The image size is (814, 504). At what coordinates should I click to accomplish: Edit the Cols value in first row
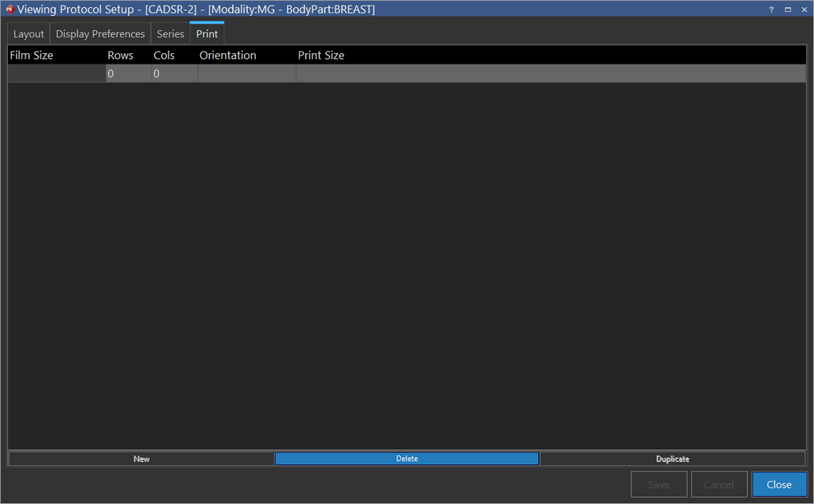click(x=174, y=74)
